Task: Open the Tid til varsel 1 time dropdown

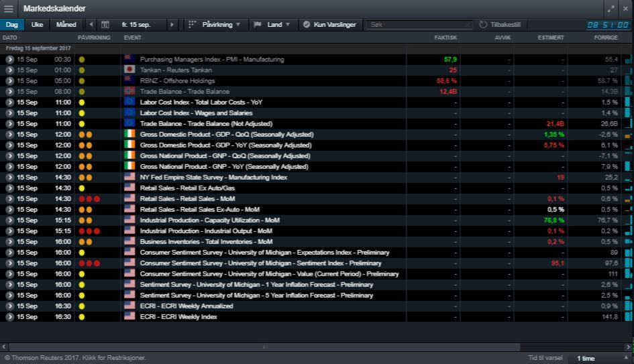Action: pos(601,359)
